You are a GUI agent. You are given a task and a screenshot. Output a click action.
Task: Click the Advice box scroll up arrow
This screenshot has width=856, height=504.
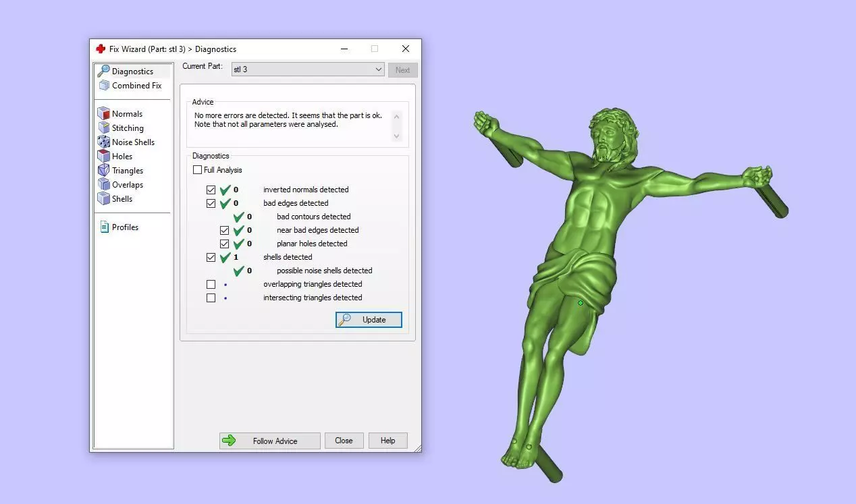pos(396,117)
